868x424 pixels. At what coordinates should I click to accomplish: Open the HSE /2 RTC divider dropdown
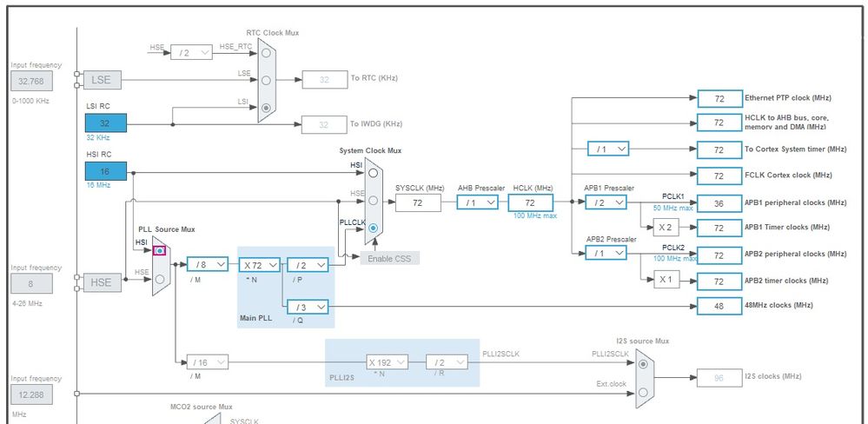pyautogui.click(x=191, y=53)
